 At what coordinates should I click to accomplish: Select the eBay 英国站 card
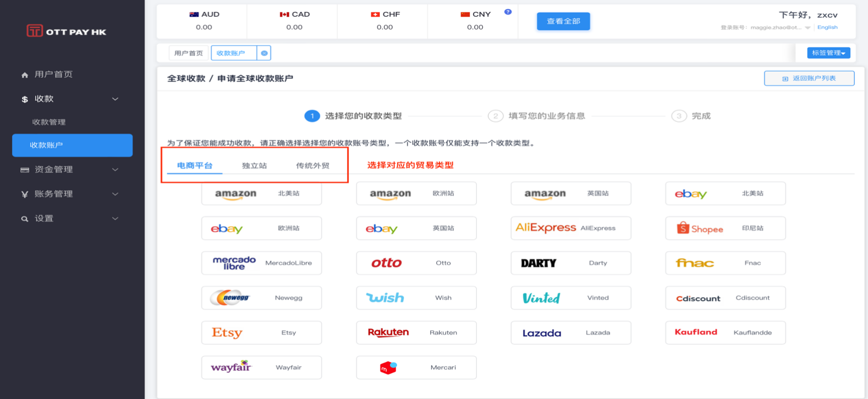[416, 228]
